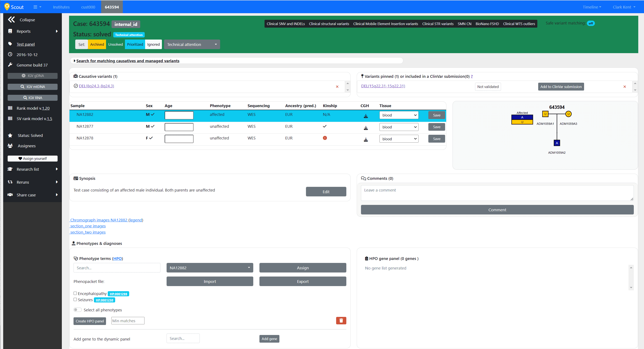Toggle the Encephalopathy HP:0001298 checkbox
This screenshot has width=644, height=349.
pos(76,294)
